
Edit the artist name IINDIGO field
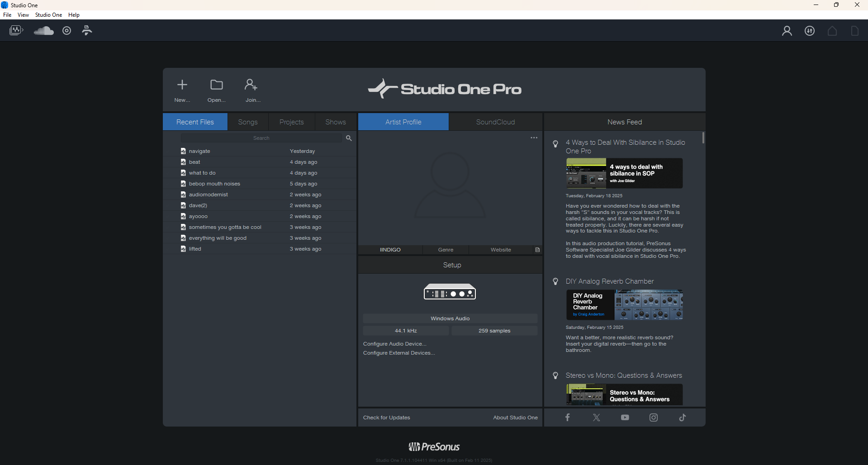pyautogui.click(x=390, y=250)
